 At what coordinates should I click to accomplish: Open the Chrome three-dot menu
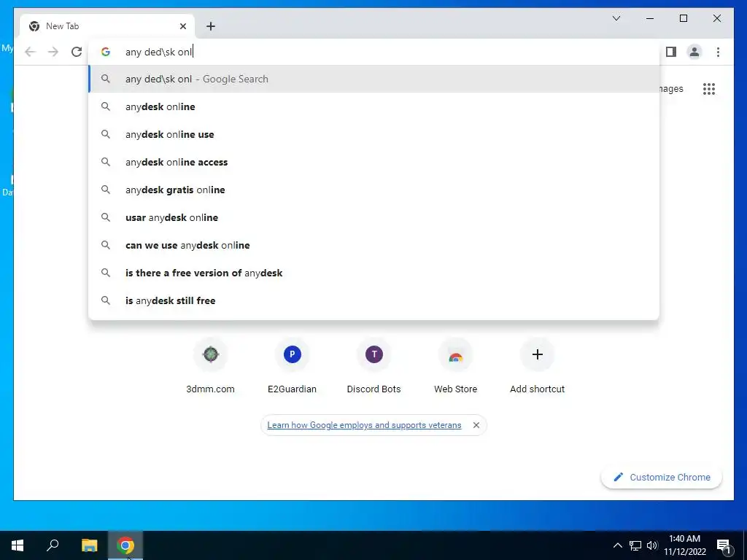click(718, 52)
